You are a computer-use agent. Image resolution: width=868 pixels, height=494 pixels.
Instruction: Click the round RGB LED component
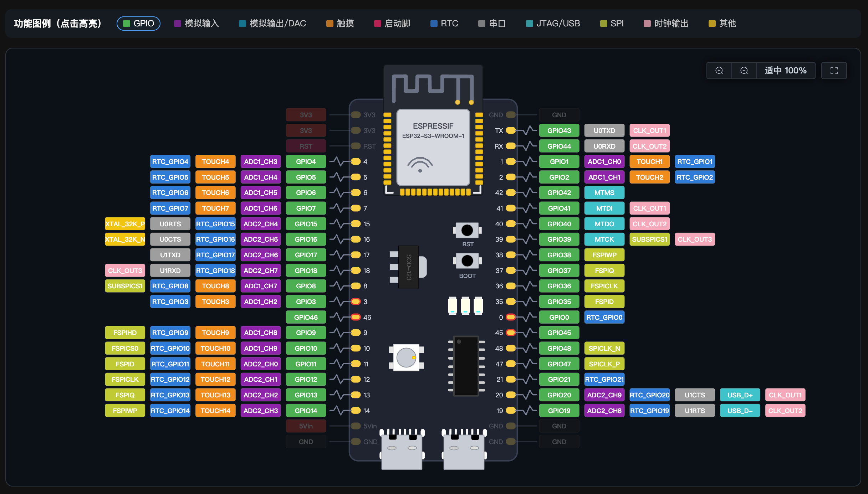[x=406, y=357]
